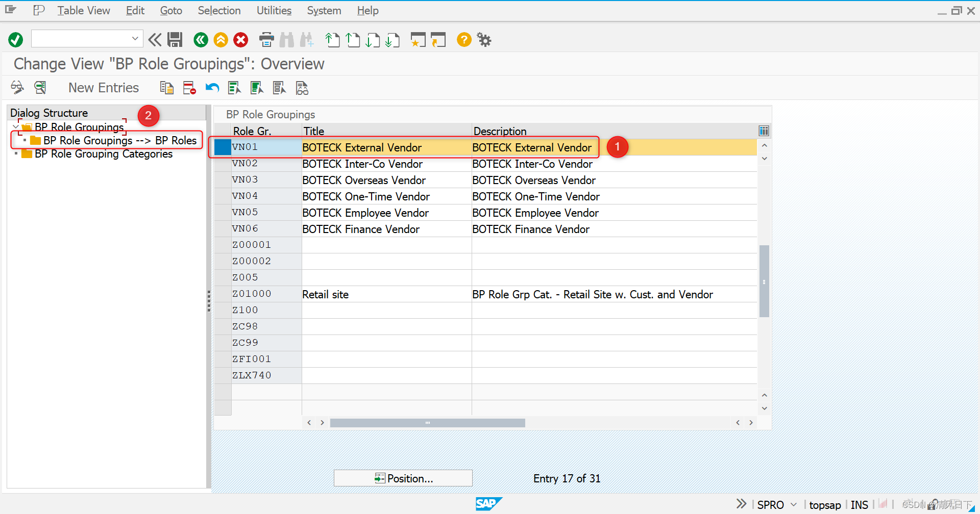Click the Copy As icon
980x514 pixels.
click(167, 88)
